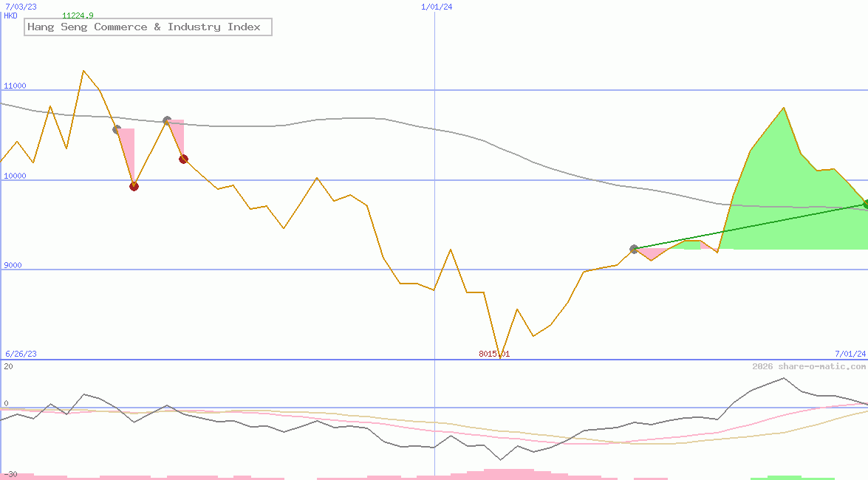Click the 11224.9 high value label
Image resolution: width=868 pixels, height=480 pixels.
78,16
